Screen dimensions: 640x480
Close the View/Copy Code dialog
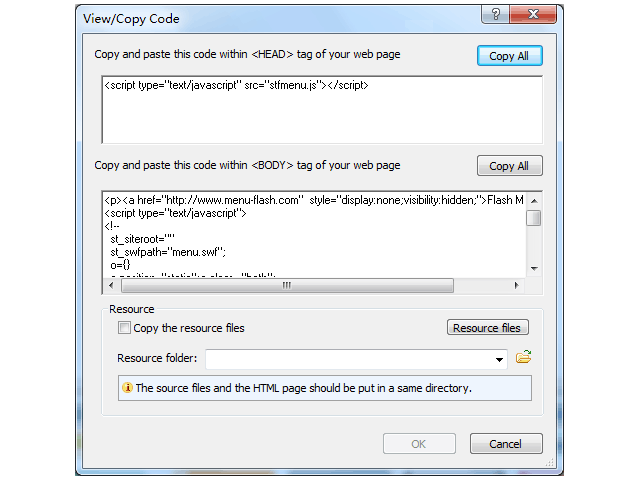pyautogui.click(x=533, y=14)
